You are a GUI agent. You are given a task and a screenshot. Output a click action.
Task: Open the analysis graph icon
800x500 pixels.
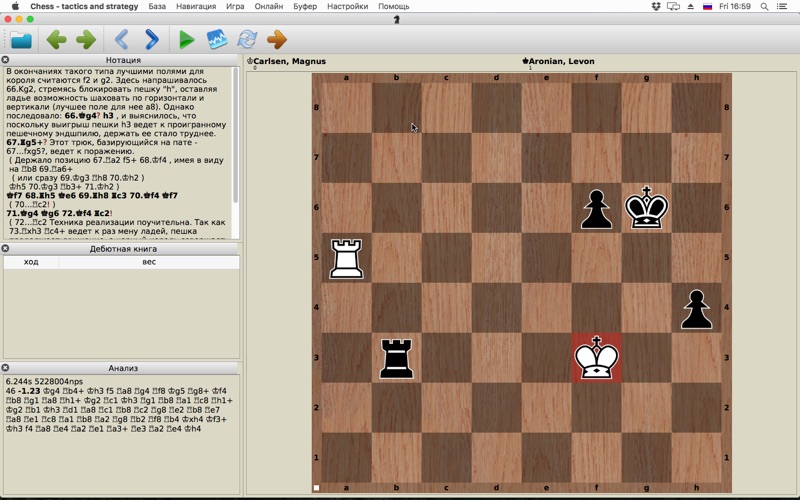point(217,39)
